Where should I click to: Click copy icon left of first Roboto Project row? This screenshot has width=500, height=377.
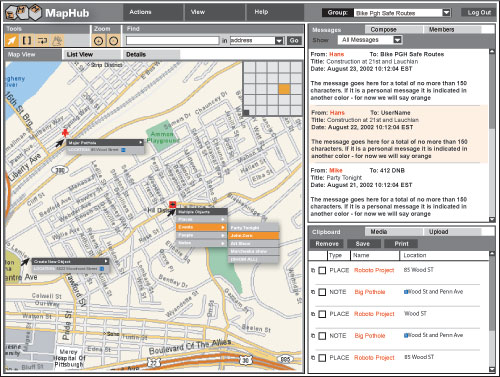[313, 270]
